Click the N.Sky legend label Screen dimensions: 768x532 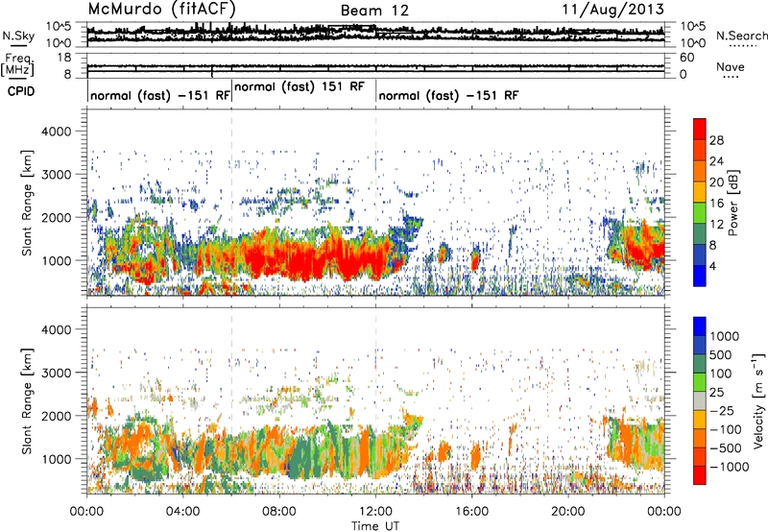[x=18, y=36]
